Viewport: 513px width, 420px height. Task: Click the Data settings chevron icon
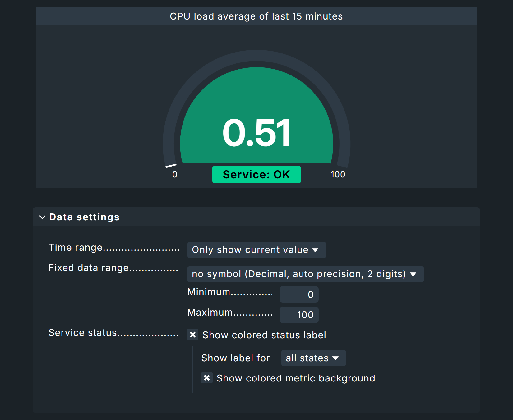42,217
